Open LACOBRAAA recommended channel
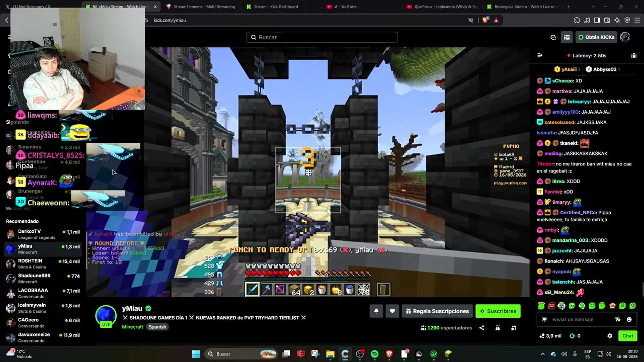Image resolution: width=644 pixels, height=362 pixels. pos(43,293)
